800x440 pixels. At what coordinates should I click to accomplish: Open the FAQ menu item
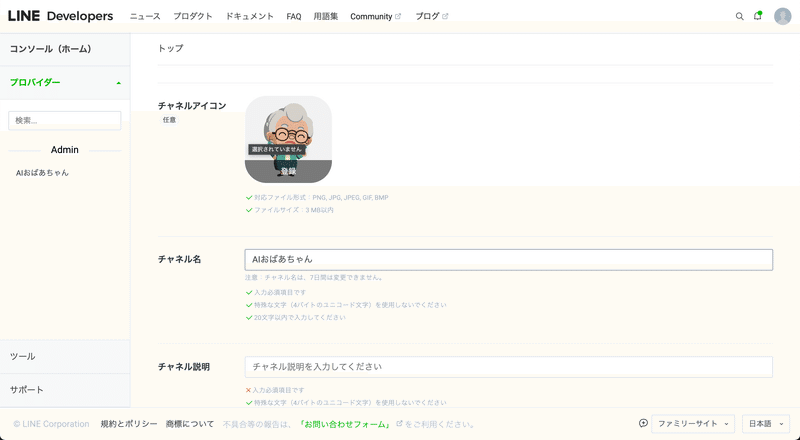[x=294, y=16]
